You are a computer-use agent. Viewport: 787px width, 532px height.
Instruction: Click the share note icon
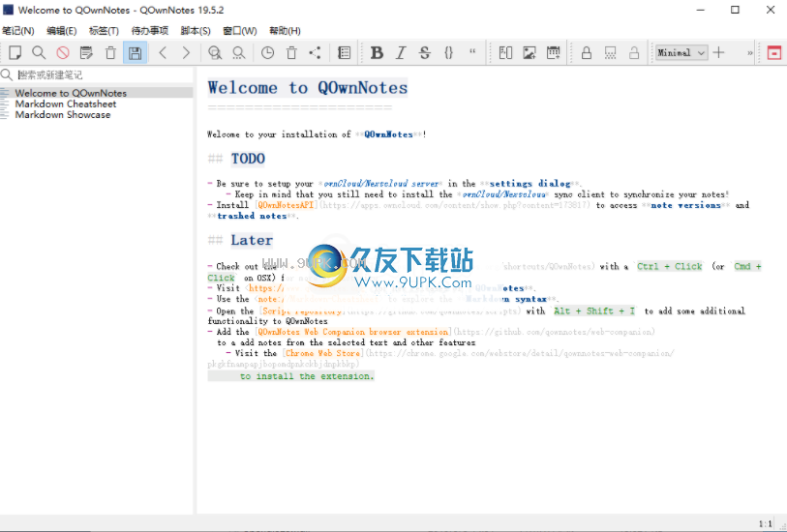pos(316,52)
